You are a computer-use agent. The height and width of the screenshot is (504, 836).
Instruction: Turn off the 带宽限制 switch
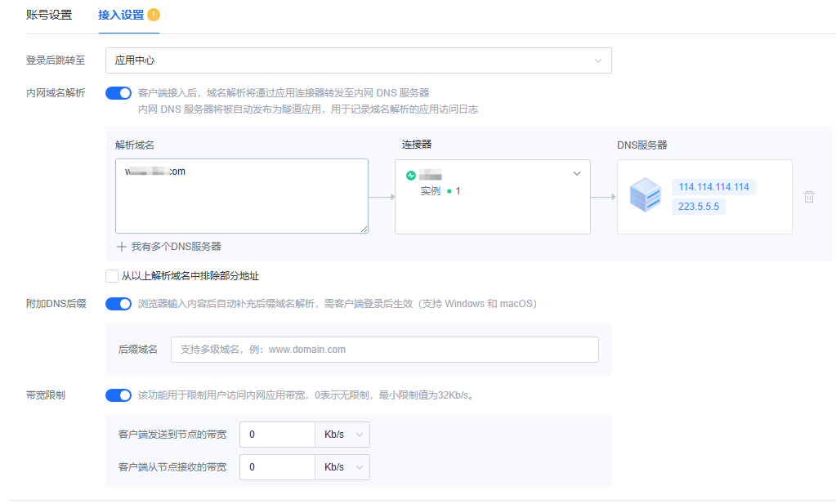click(x=118, y=395)
